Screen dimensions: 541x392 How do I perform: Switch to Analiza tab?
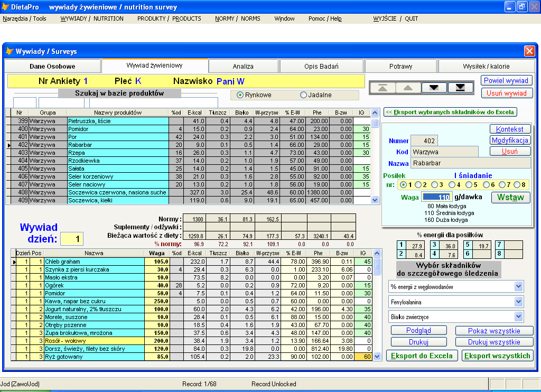pyautogui.click(x=243, y=66)
